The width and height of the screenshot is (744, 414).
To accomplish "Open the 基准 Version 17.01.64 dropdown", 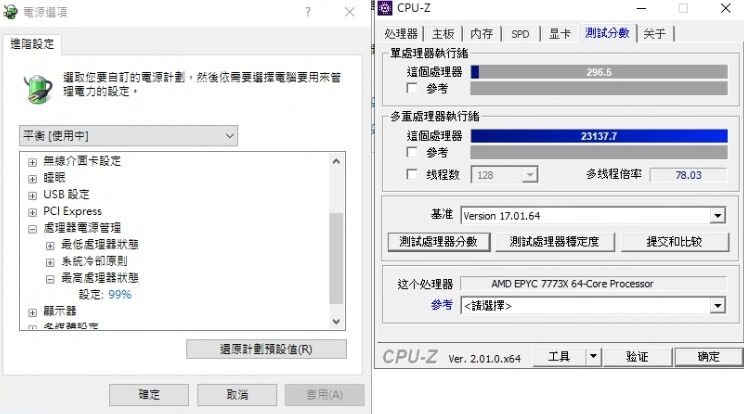I will [717, 216].
